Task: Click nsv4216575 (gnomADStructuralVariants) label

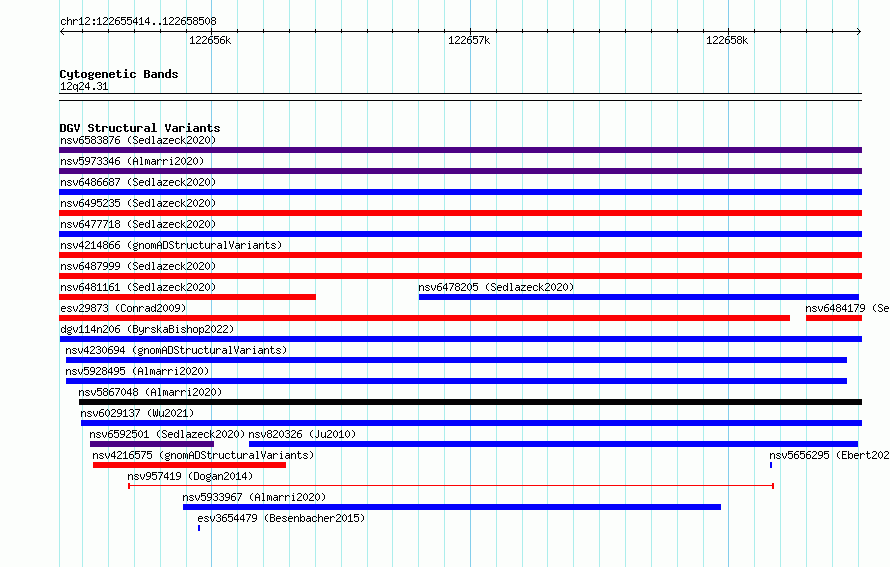Action: tap(203, 455)
